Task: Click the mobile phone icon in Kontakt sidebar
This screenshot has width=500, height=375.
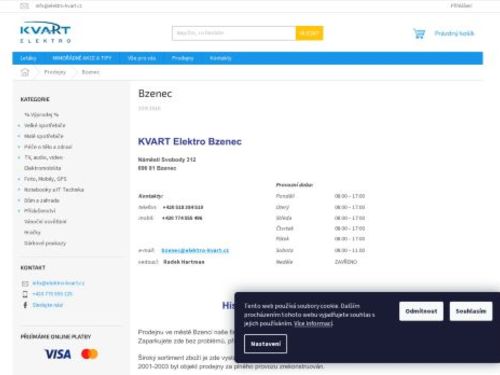Action: pos(25,294)
